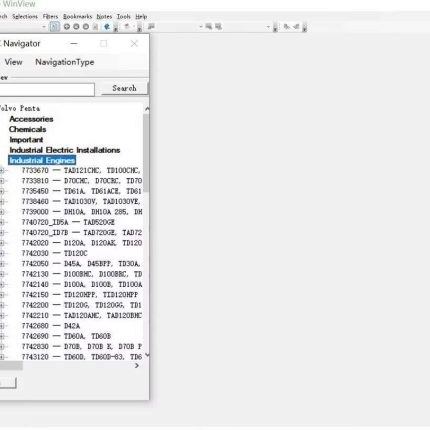The height and width of the screenshot is (430, 430).
Task: Expand the 7742030 TD120C entry
Action: click(2, 253)
